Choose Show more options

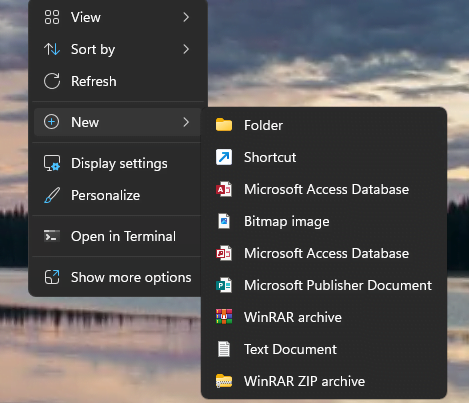(118, 277)
